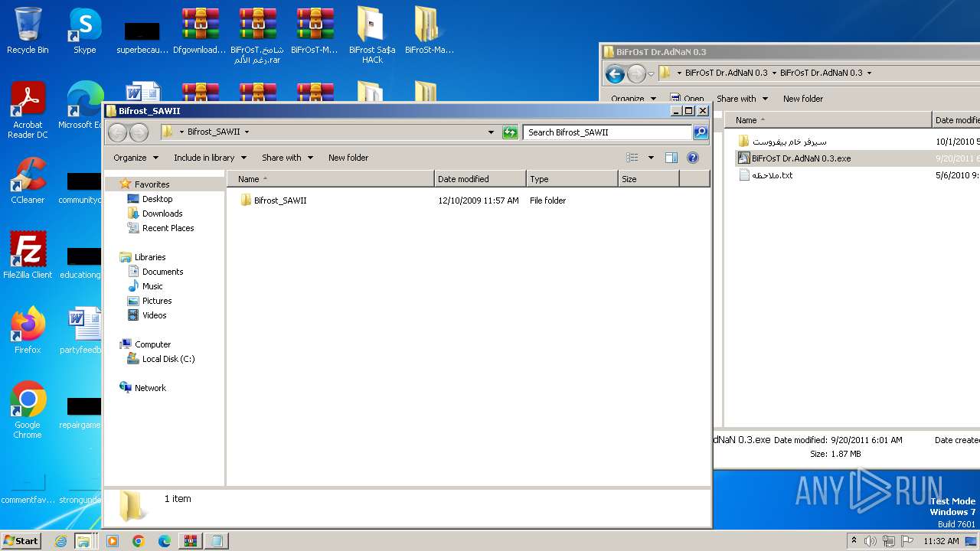Viewport: 980px width, 551px height.
Task: Open BiFroSt-Ma... folder on desktop
Action: click(429, 31)
